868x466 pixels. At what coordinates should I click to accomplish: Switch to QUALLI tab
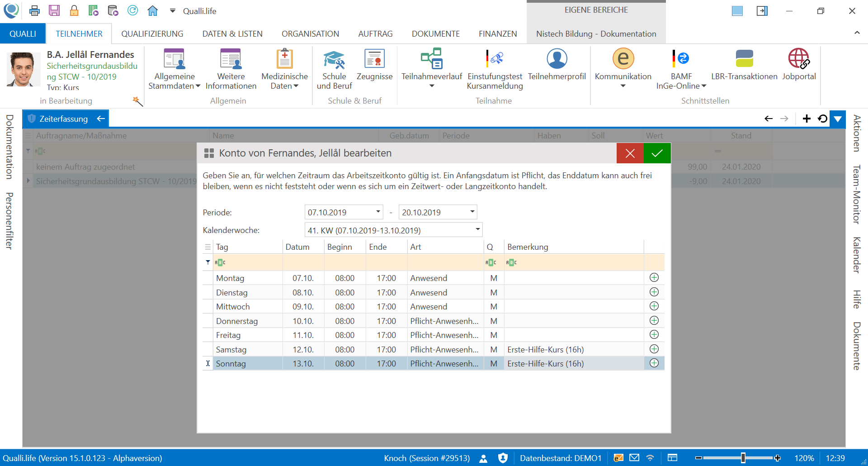[x=23, y=34]
